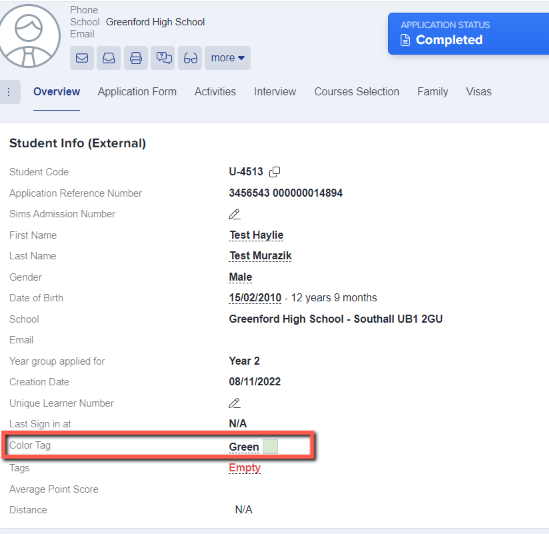Edit the Test Haylie first name
The image size is (549, 534).
pyautogui.click(x=256, y=235)
